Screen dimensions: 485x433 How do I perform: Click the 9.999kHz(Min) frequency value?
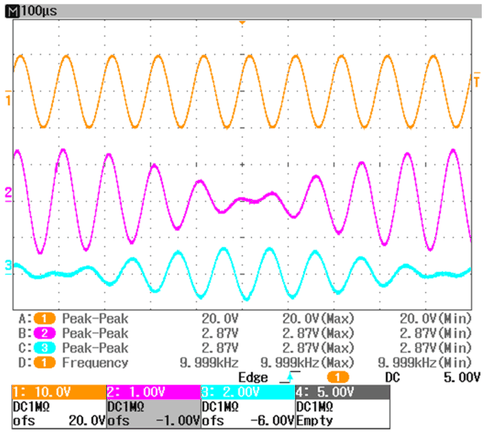[x=425, y=363]
